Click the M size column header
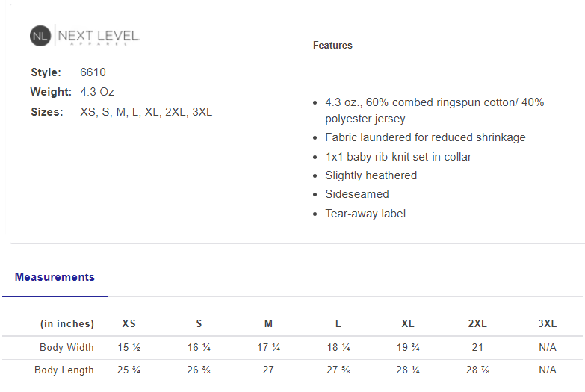This screenshot has height=392, width=585. [x=268, y=324]
